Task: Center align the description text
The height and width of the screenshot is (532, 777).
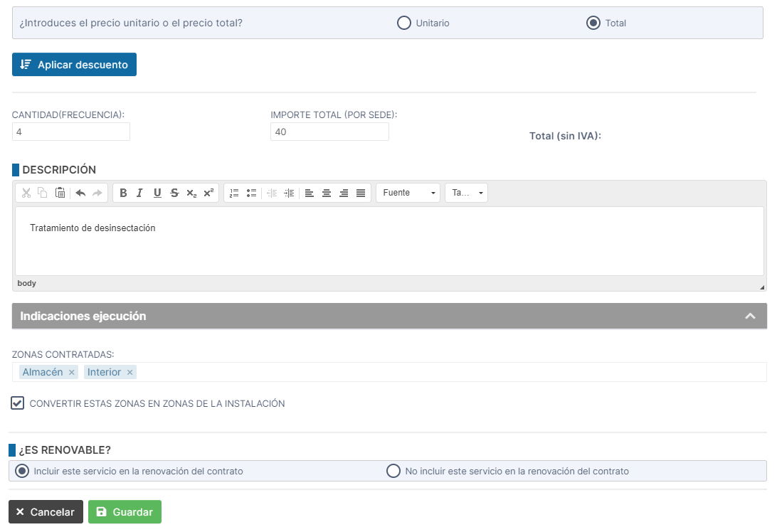Action: [327, 193]
